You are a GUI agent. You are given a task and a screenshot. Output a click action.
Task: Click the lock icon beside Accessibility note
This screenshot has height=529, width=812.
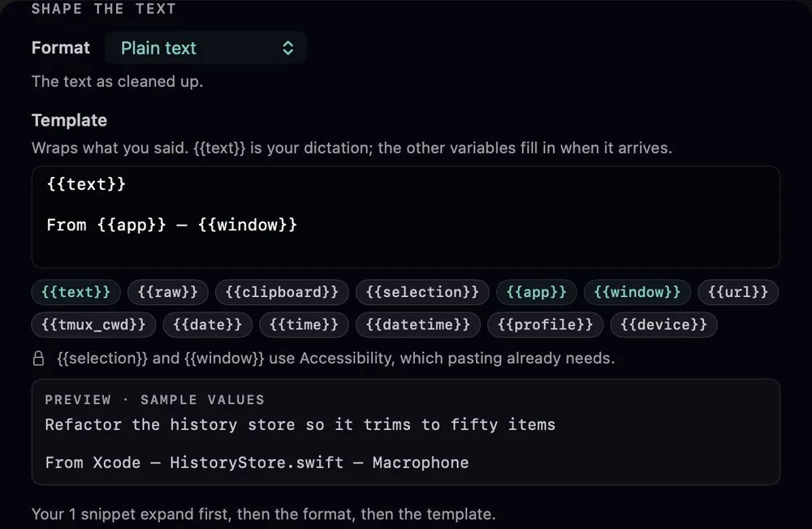[39, 358]
